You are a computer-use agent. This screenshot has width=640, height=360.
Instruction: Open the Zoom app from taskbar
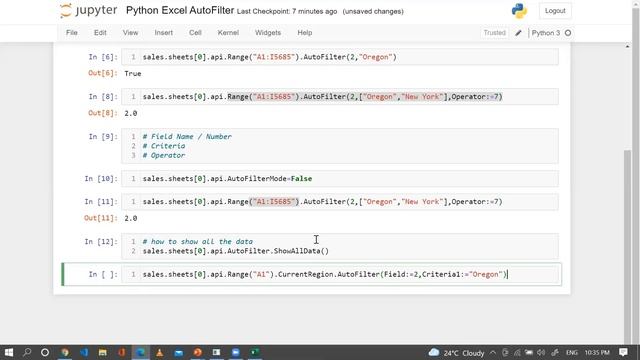pyautogui.click(x=236, y=352)
